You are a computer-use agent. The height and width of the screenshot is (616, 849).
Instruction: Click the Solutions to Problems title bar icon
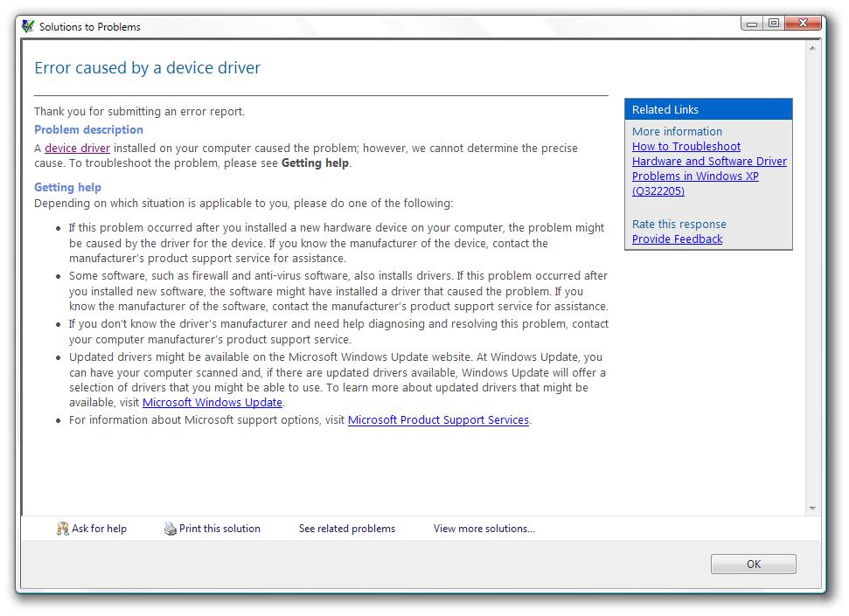tap(28, 26)
